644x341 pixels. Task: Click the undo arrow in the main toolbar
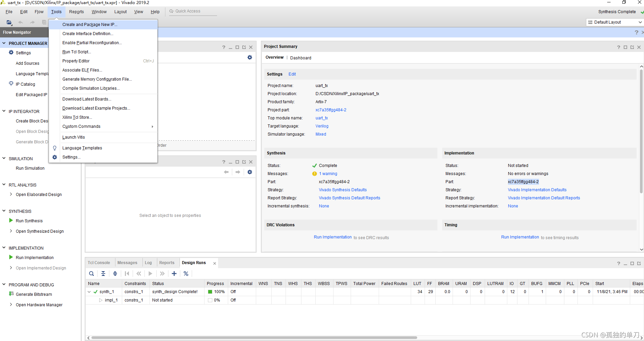tap(21, 22)
